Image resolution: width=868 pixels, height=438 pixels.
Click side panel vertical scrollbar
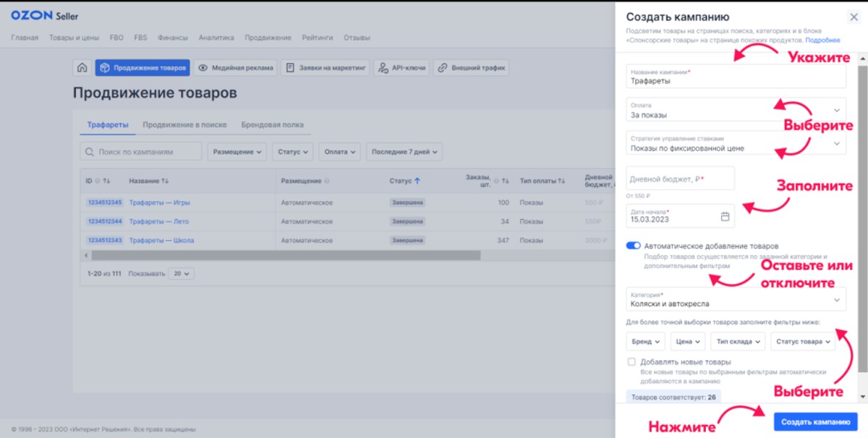[x=862, y=220]
